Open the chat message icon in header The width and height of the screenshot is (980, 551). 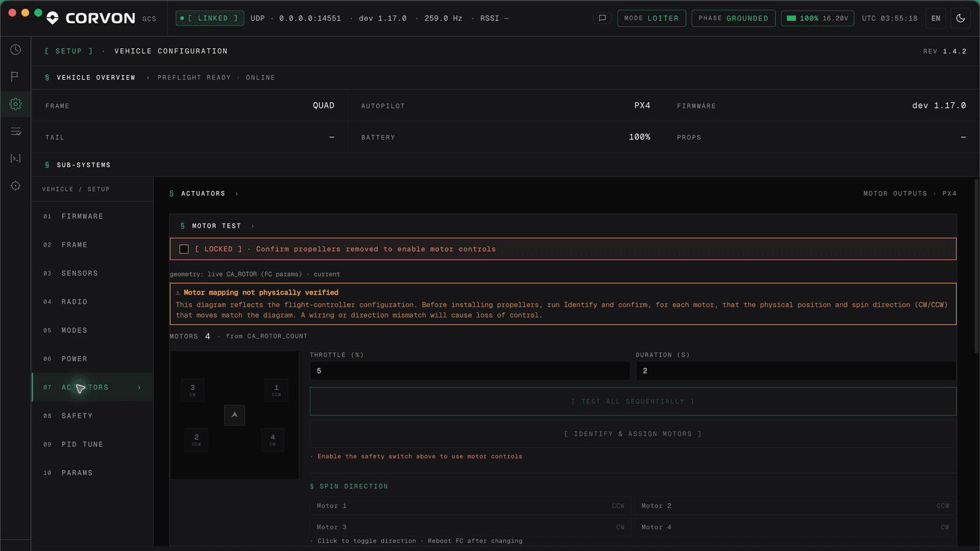pyautogui.click(x=602, y=18)
